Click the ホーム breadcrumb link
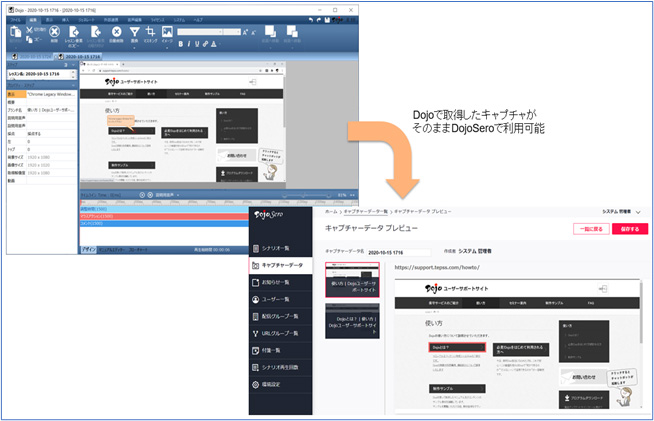Image resolution: width=654 pixels, height=421 pixels. (331, 212)
